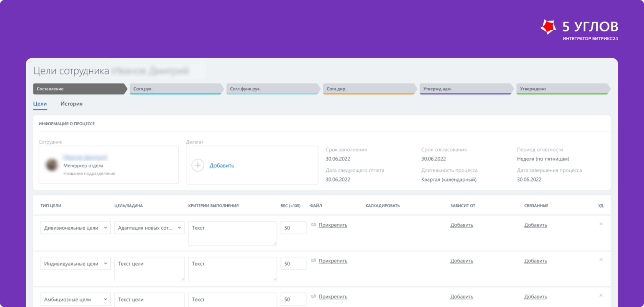
Task: Open the Амбициозные цели type dropdown
Action: [76, 299]
